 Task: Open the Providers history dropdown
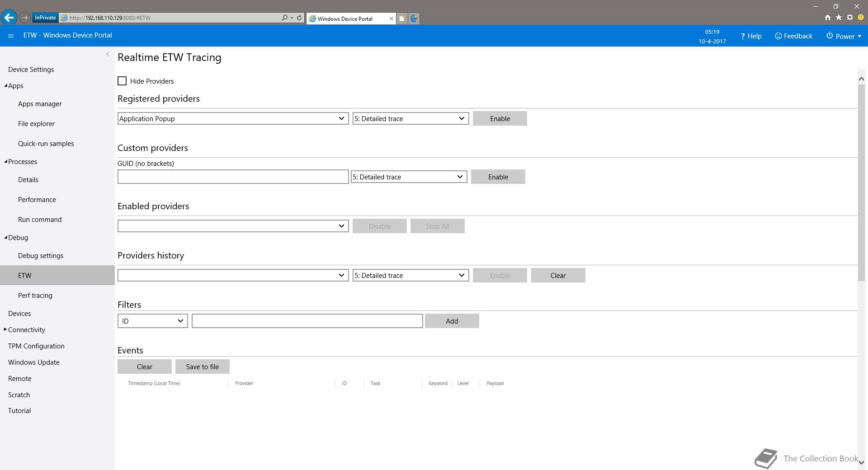[x=233, y=275]
